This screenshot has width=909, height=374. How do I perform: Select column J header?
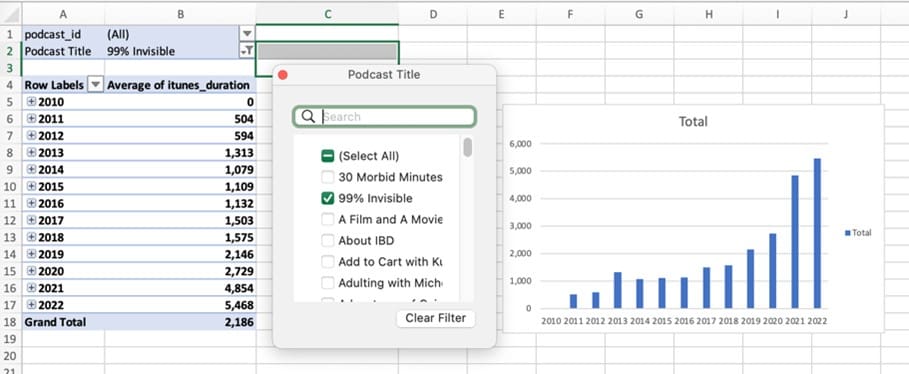[845, 14]
